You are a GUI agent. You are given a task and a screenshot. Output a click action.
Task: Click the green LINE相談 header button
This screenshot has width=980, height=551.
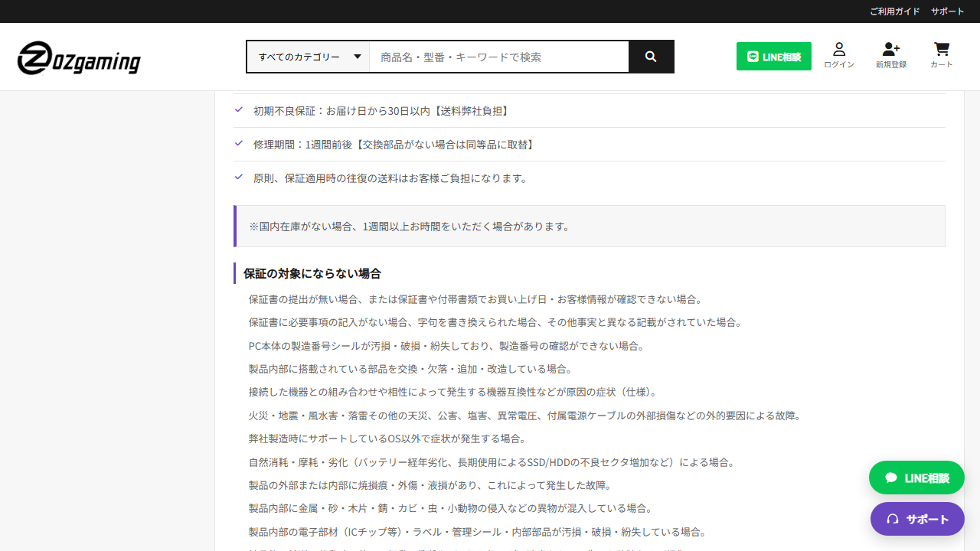(774, 57)
